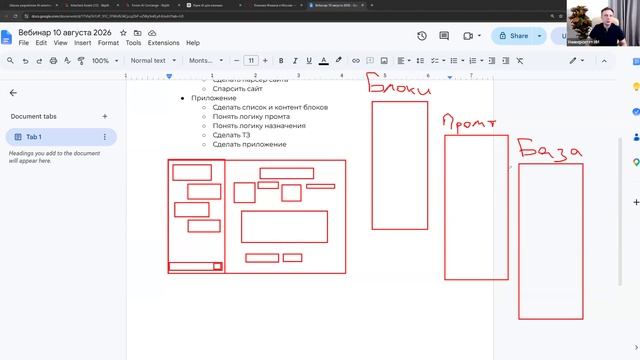Open the File menu
The image size is (640, 360).
click(24, 43)
